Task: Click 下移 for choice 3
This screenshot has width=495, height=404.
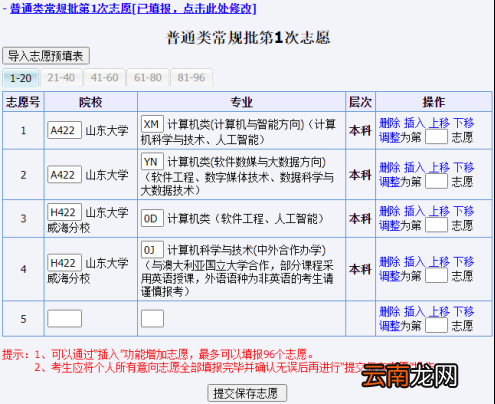Action: tap(464, 211)
